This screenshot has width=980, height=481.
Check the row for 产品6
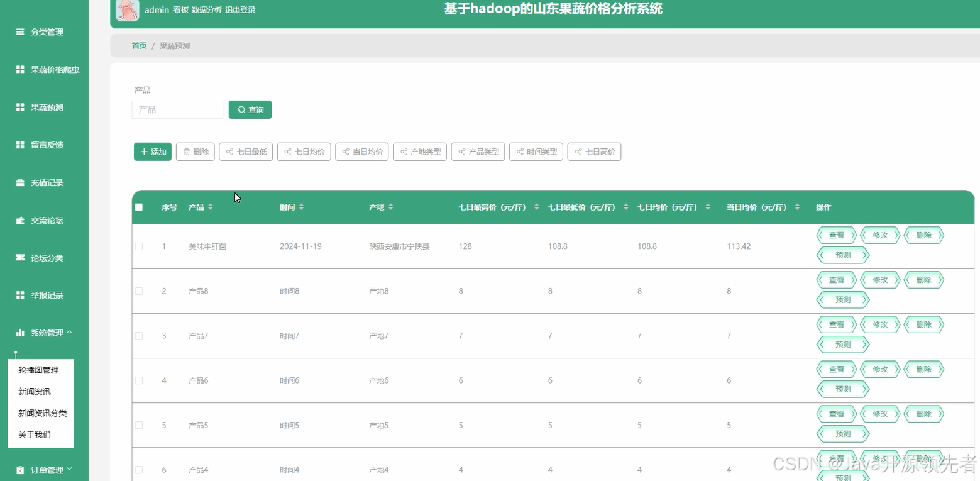click(139, 380)
